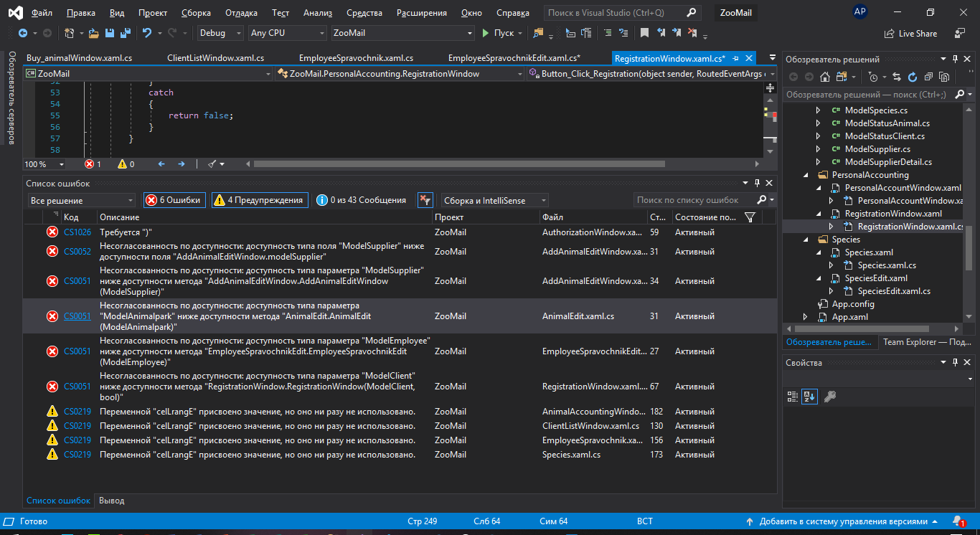Open Live Share
Viewport: 980px width, 535px height.
[x=911, y=33]
